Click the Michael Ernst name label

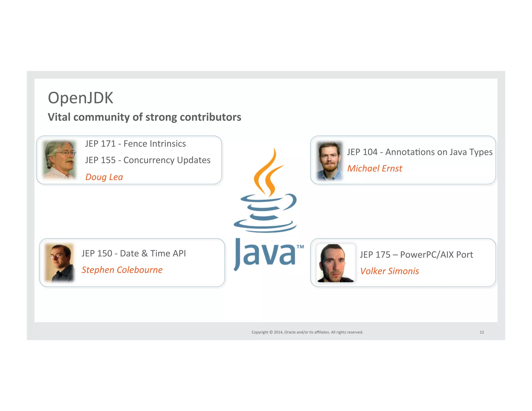(374, 168)
